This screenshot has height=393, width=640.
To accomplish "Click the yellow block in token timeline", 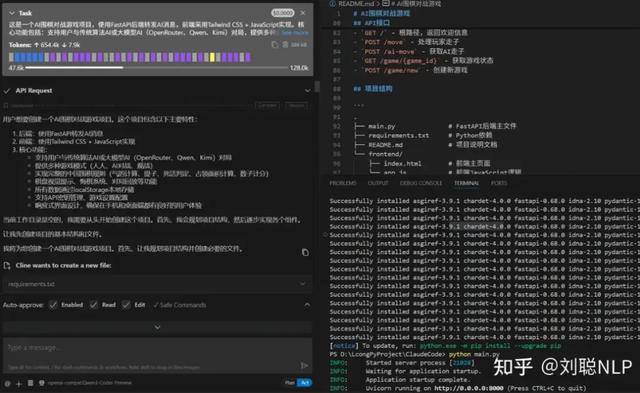I will click(x=212, y=58).
